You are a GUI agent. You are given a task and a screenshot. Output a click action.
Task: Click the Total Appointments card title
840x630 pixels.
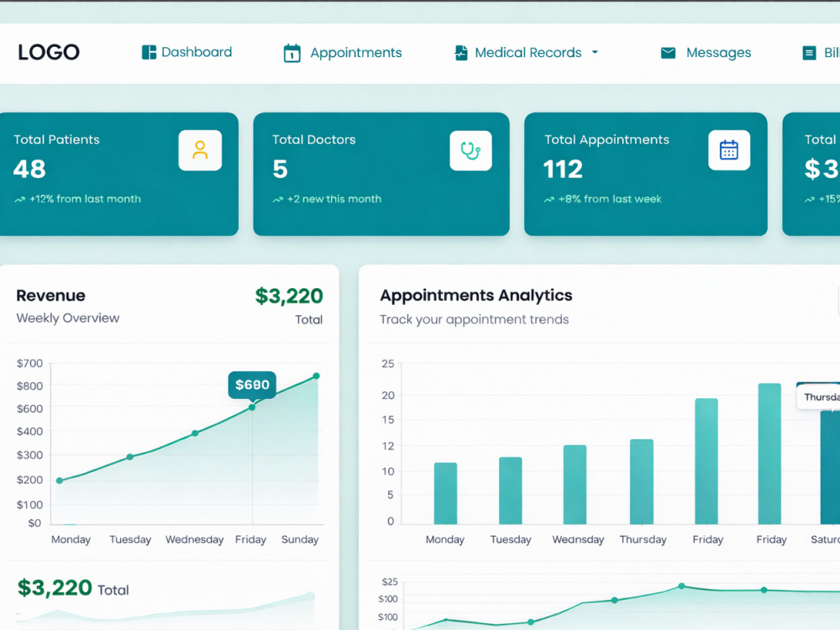click(x=607, y=139)
